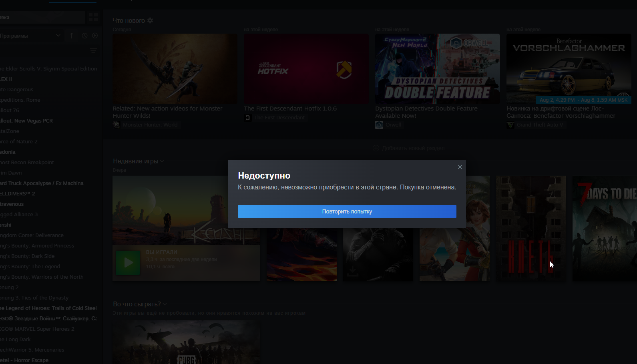637x364 pixels.
Task: Switch library to grid view icon
Action: pyautogui.click(x=93, y=17)
